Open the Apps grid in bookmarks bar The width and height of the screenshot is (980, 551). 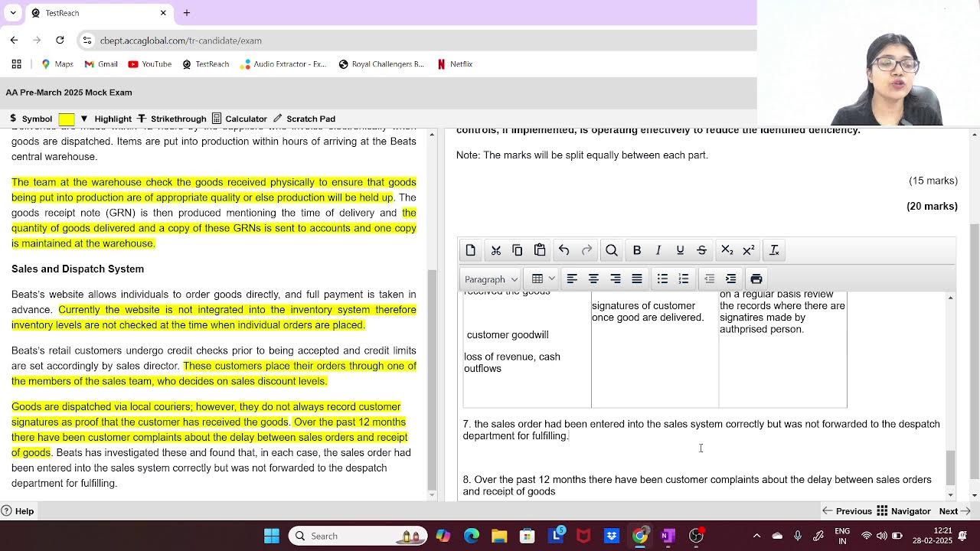16,64
